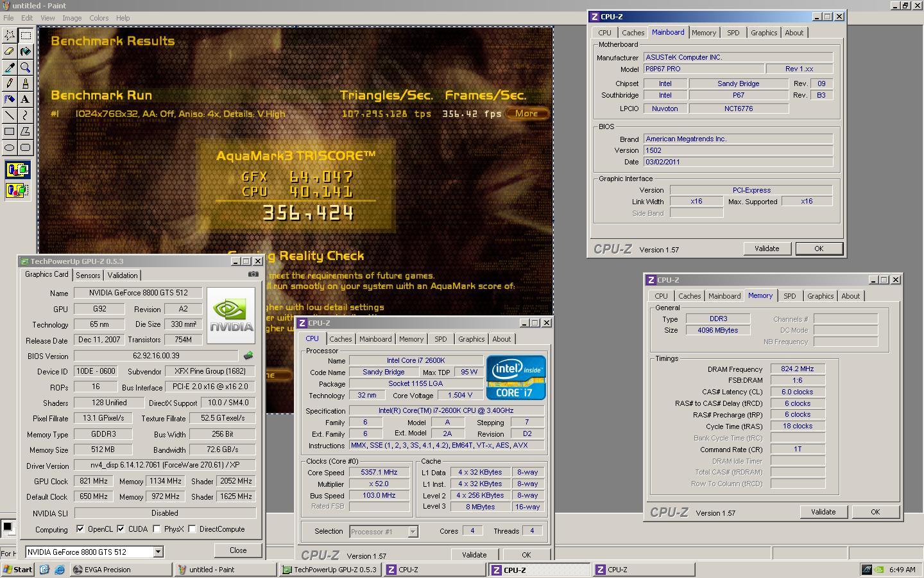Open the About tab in Memory CPU-Z window
924x578 pixels.
tap(851, 296)
